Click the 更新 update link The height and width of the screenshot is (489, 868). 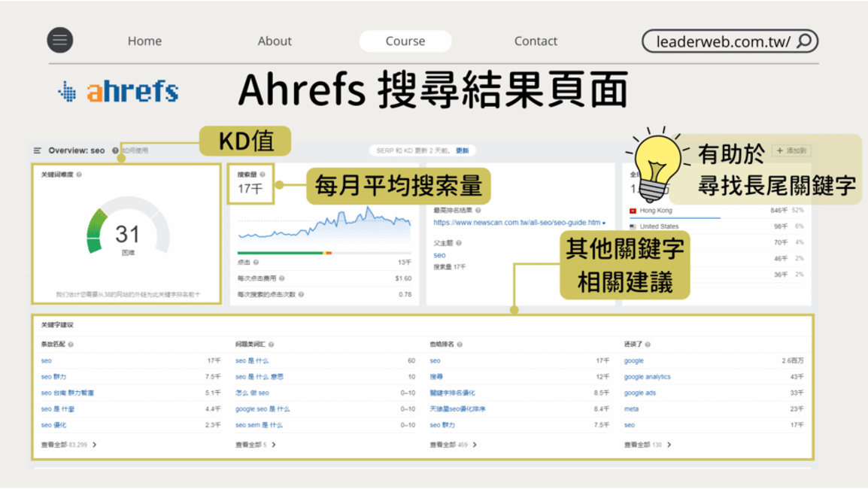[x=462, y=150]
